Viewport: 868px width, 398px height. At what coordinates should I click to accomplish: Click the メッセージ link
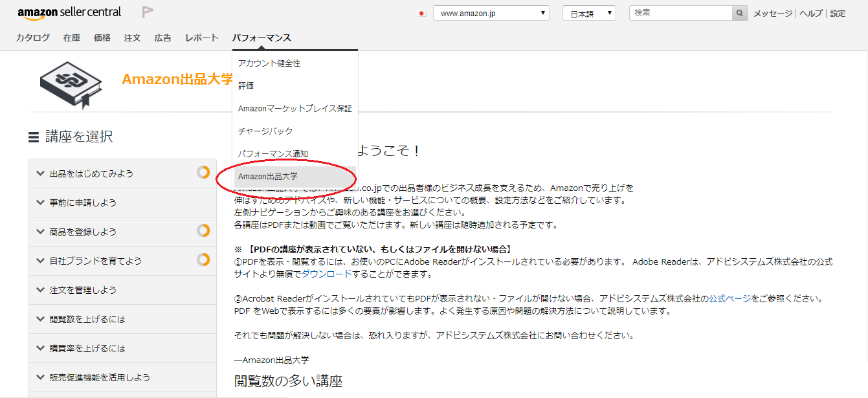(773, 14)
